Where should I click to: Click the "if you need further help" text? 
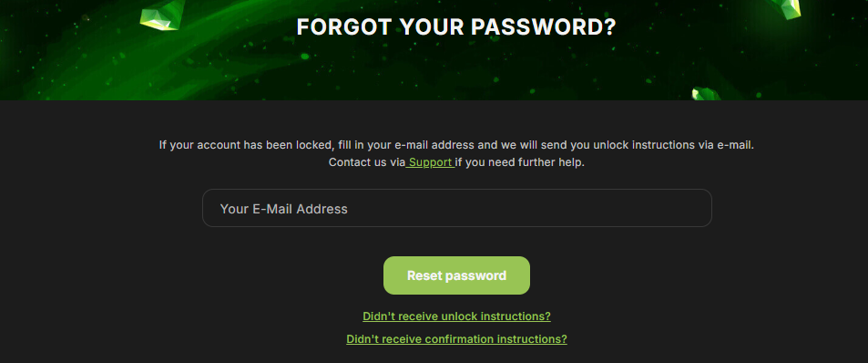(x=520, y=163)
